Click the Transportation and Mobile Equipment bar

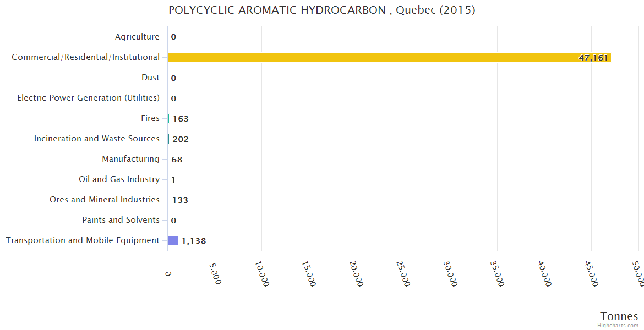tap(172, 240)
